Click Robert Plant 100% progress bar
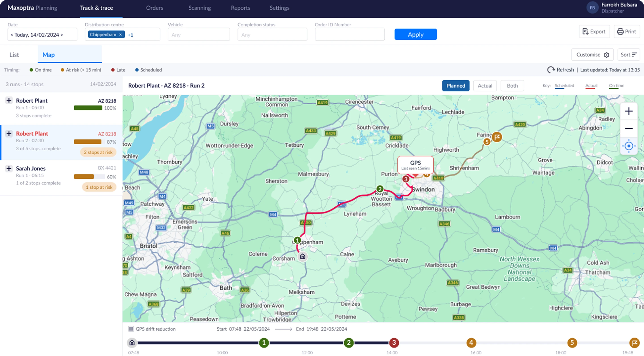The image size is (644, 356). click(88, 108)
